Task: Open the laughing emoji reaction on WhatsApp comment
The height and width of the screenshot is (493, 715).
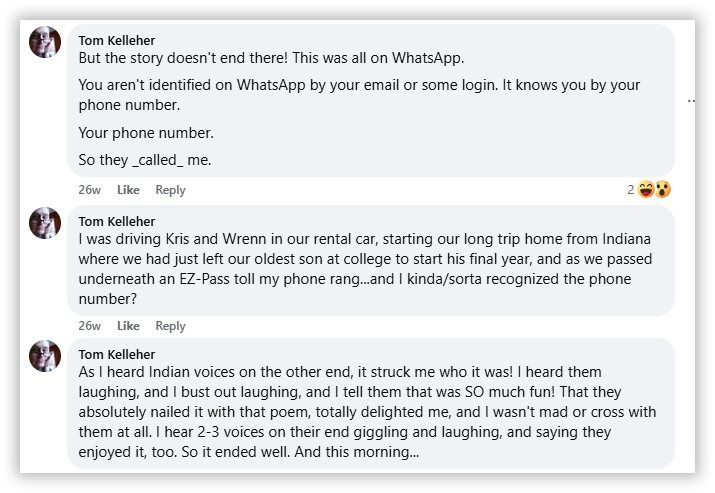Action: pos(646,189)
